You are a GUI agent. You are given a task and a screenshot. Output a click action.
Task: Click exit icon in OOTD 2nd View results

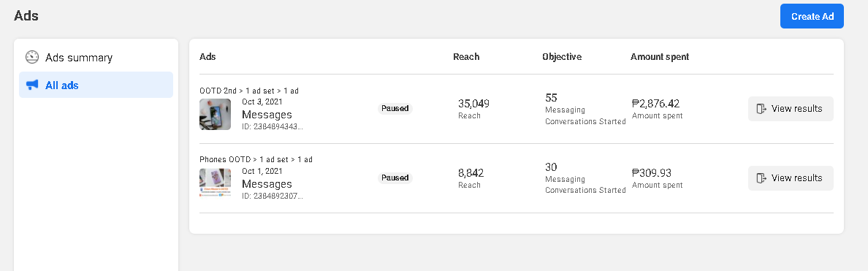point(761,108)
